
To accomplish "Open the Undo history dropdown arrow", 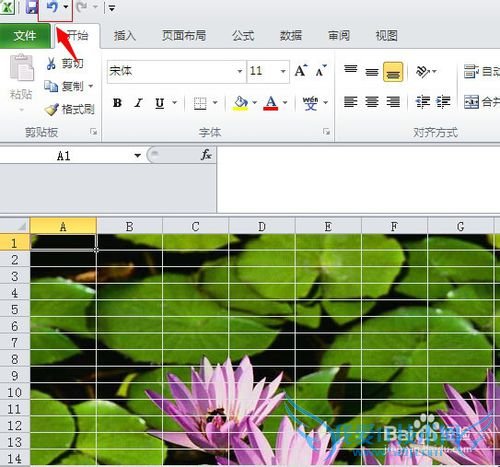I will [x=66, y=7].
